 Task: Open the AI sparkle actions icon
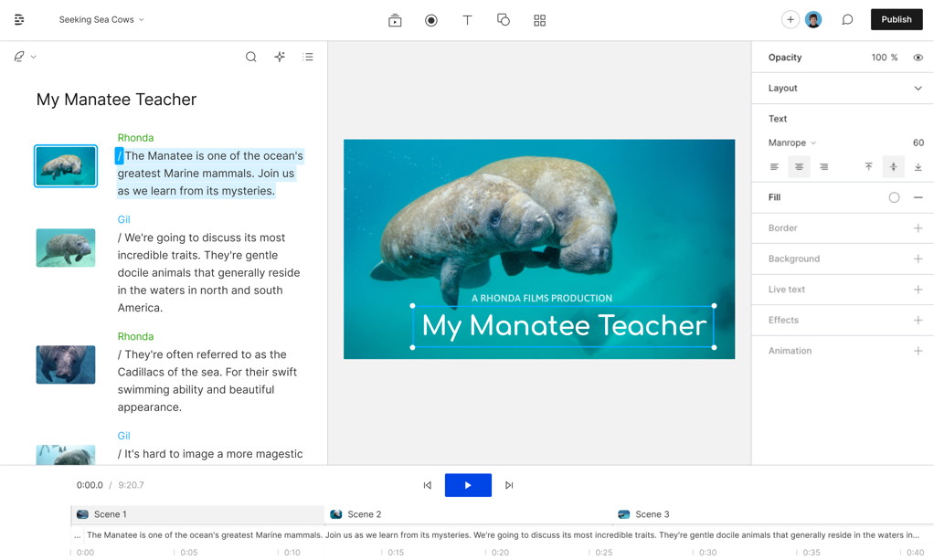click(280, 56)
